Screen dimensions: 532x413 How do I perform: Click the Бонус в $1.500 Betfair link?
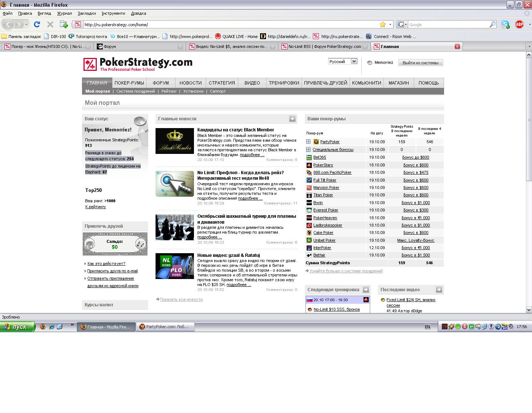[416, 255]
